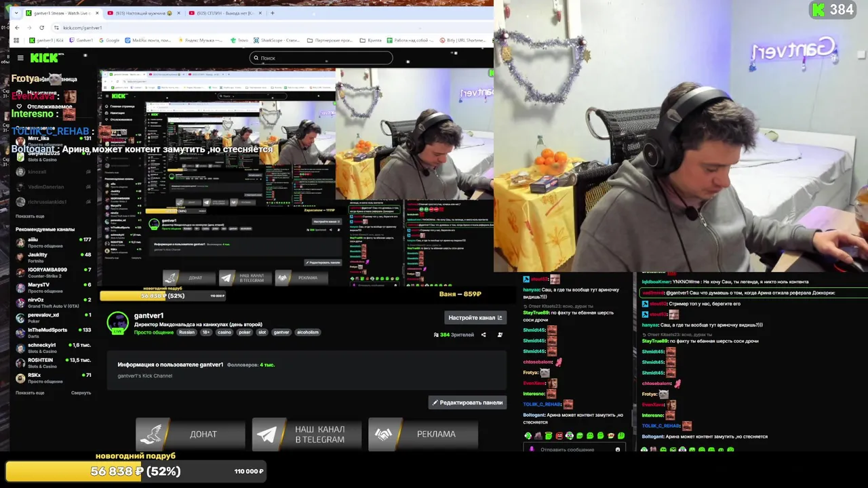Viewport: 868px width, 488px height.
Task: Click Настройте канал button
Action: (475, 317)
